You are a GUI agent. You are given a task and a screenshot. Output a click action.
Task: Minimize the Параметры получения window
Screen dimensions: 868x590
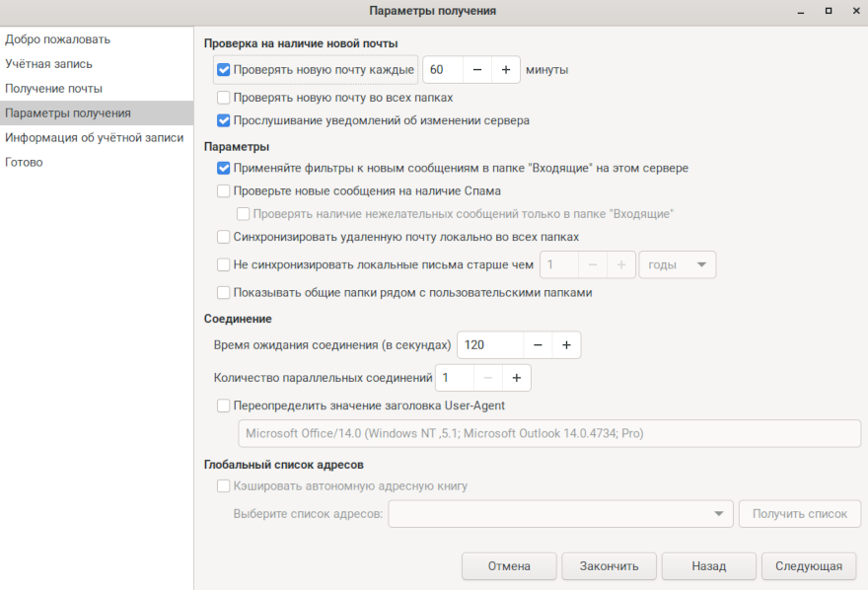801,11
